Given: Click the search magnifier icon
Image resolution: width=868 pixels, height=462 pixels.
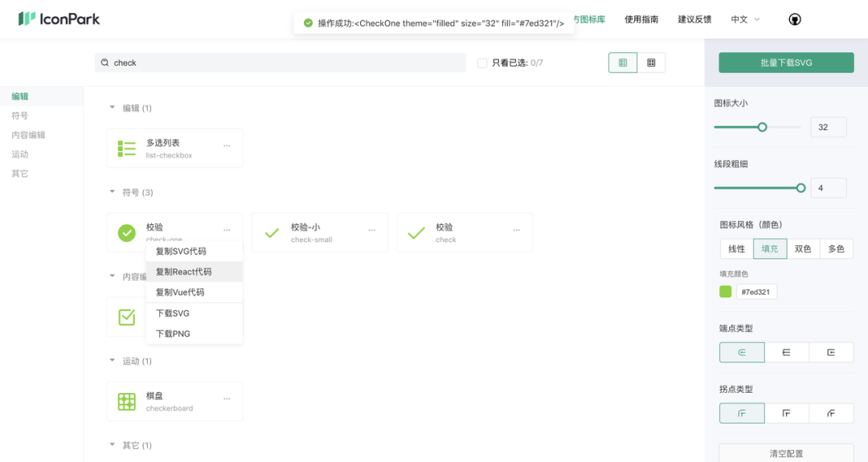Looking at the screenshot, I should 104,63.
